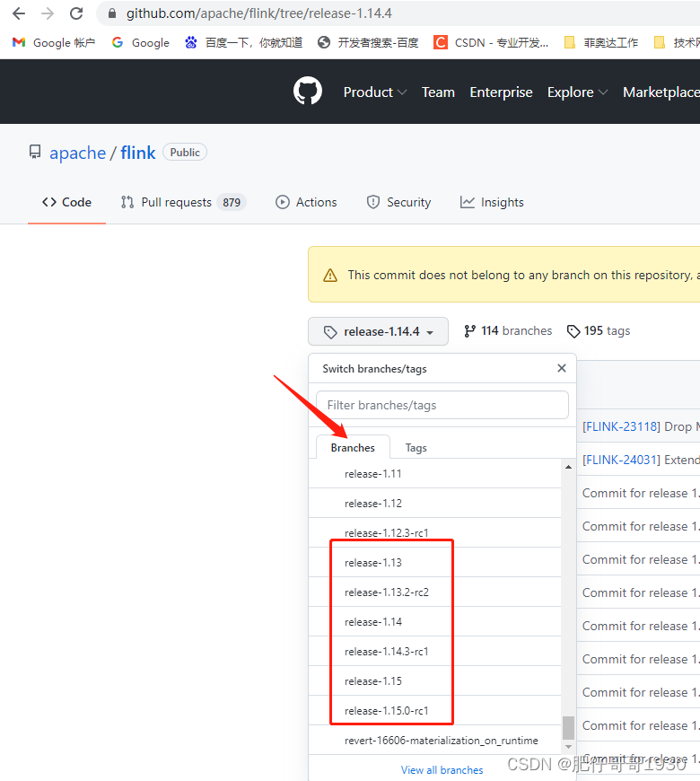
Task: Open the 百度一下 Baidu bookmark
Action: [243, 43]
